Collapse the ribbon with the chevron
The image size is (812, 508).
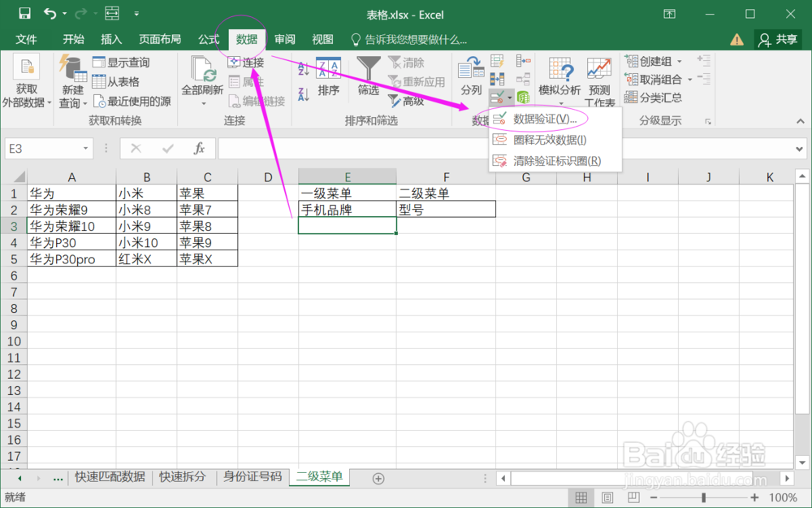[x=801, y=121]
